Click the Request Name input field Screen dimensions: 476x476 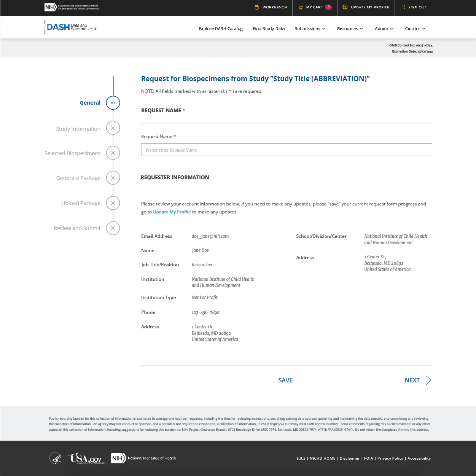pyautogui.click(x=286, y=150)
